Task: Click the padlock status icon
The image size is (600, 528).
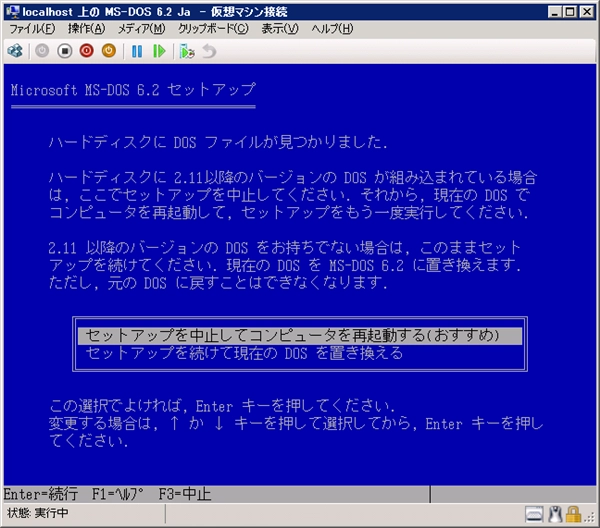Action: pyautogui.click(x=573, y=514)
